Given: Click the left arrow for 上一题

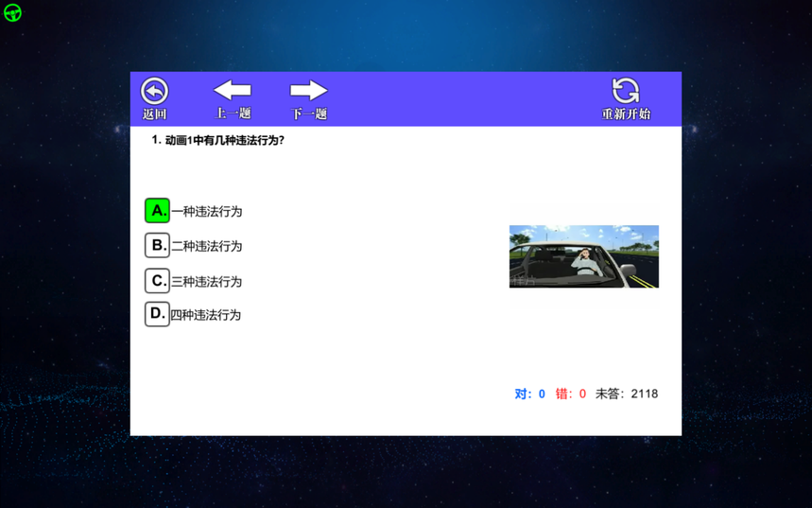Looking at the screenshot, I should click(233, 91).
